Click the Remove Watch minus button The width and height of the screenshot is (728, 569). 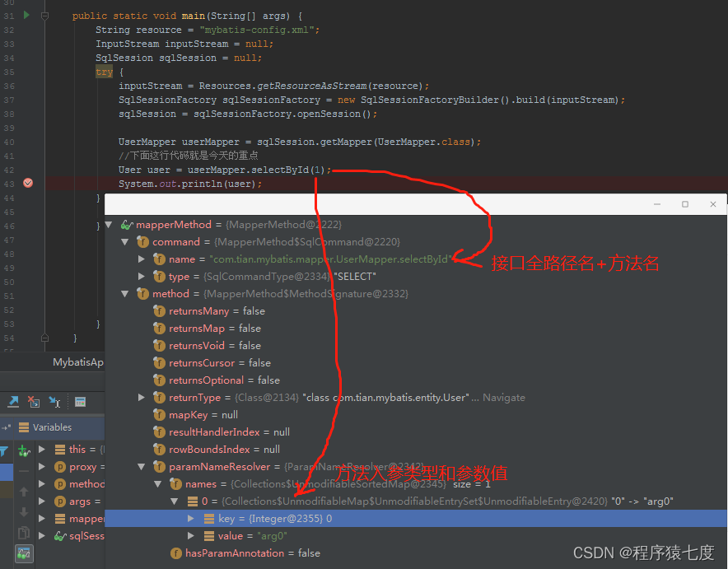[x=23, y=469]
